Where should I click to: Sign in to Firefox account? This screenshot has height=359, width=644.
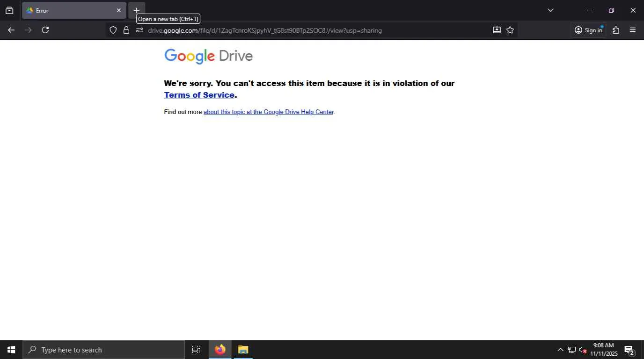tap(588, 30)
